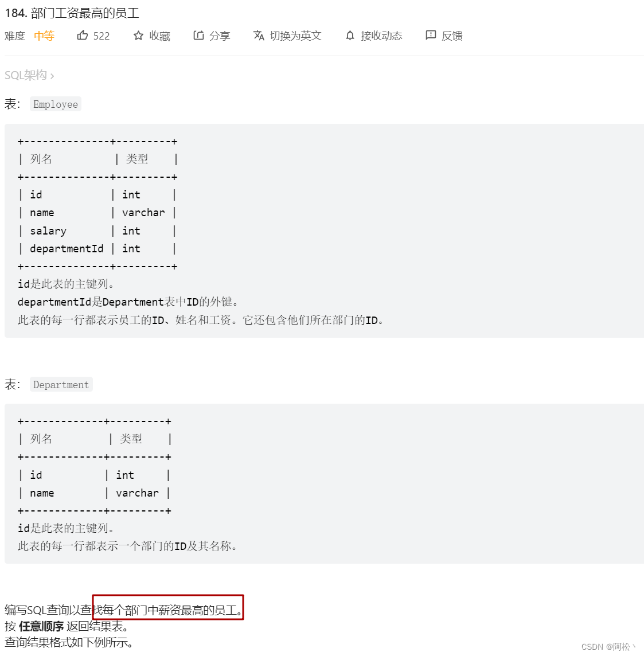Click the thumbs-up like icon

[x=82, y=35]
